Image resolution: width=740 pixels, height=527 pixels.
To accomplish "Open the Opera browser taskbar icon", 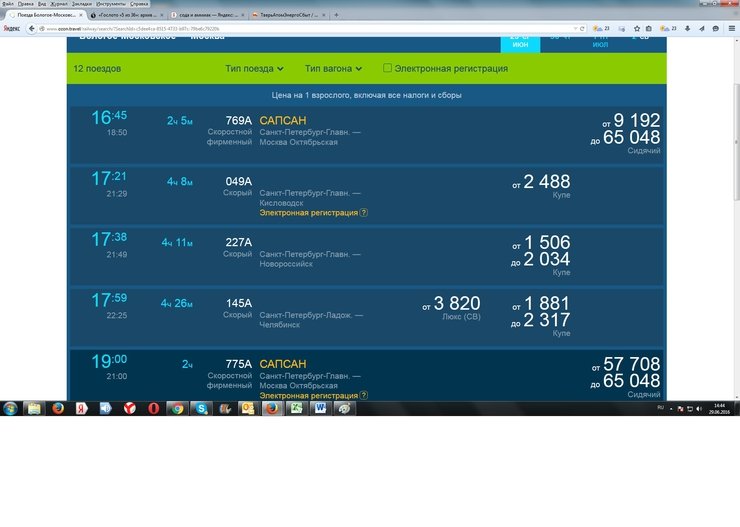I will click(153, 408).
